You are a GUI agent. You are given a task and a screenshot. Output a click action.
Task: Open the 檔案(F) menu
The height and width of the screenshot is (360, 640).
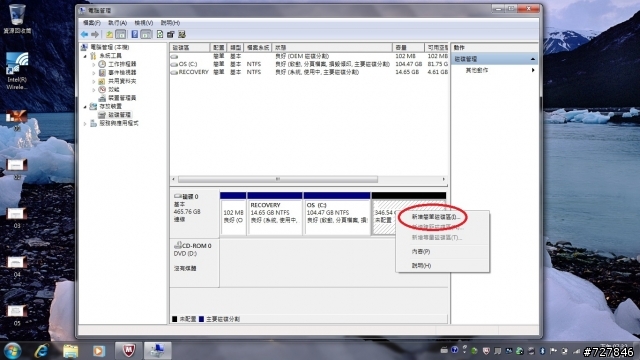[92, 23]
